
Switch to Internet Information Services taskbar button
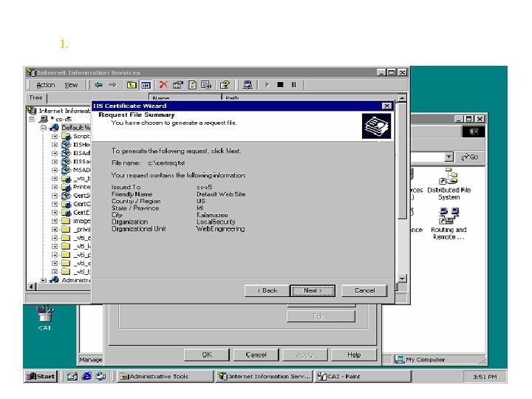coord(264,376)
